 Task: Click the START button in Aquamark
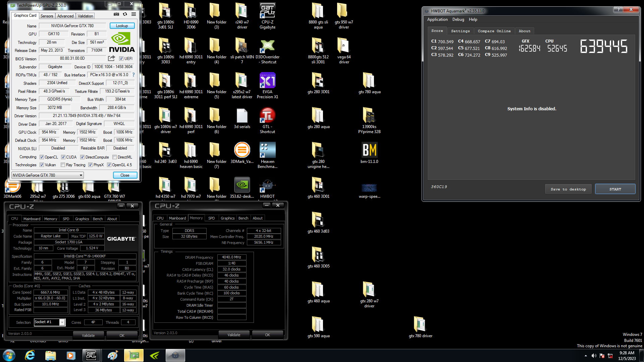click(x=615, y=189)
